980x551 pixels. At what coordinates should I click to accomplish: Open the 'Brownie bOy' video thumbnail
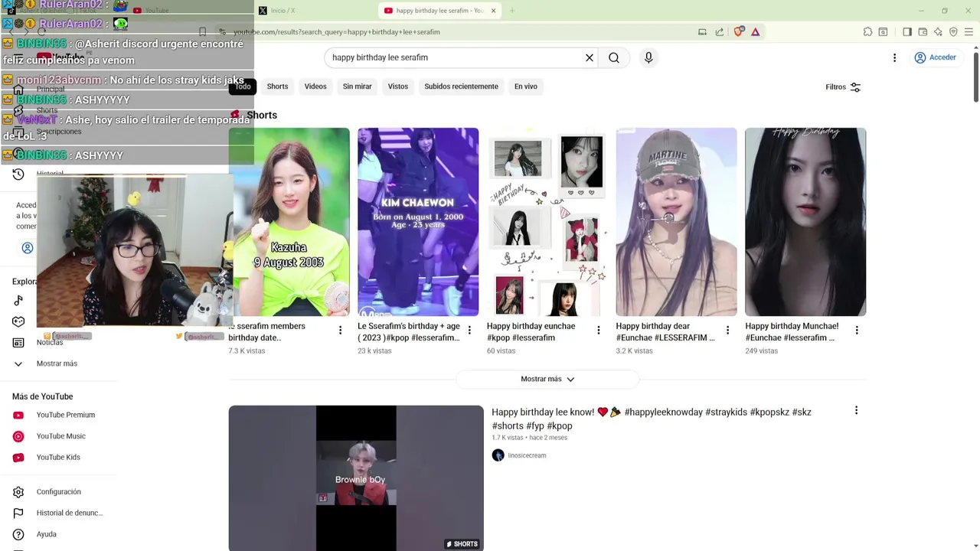[x=356, y=478]
